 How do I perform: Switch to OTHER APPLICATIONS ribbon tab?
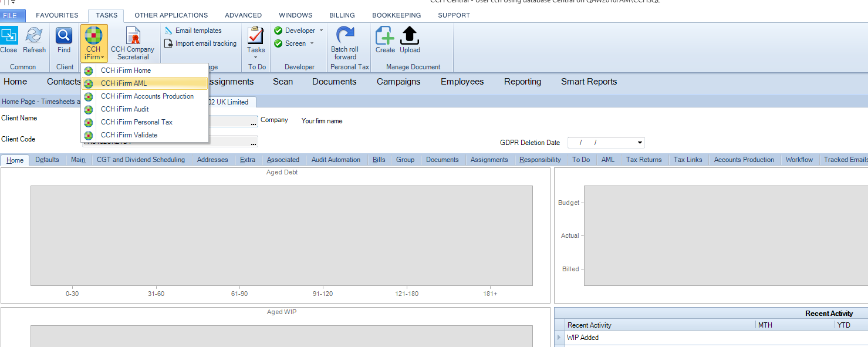171,15
